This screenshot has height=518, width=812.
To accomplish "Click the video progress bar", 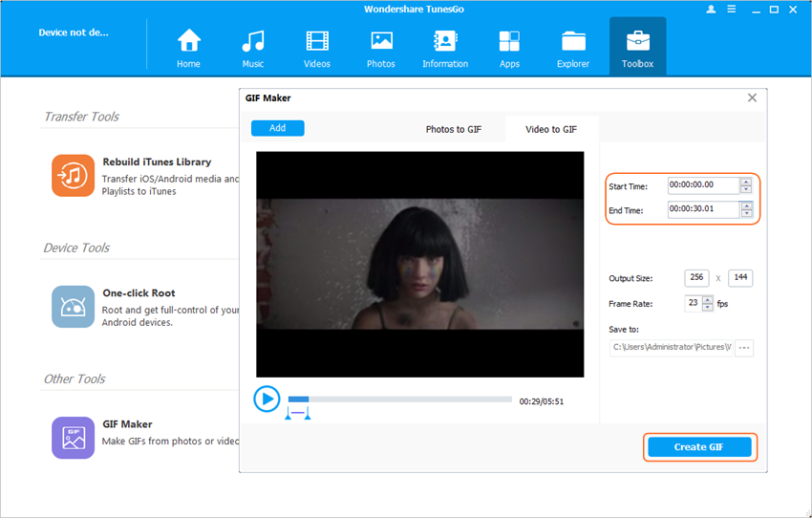I will click(x=401, y=399).
